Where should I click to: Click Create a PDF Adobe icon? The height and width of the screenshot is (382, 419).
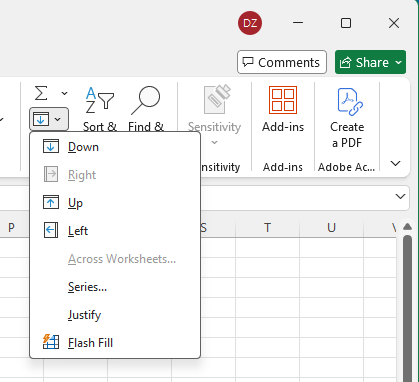[349, 101]
